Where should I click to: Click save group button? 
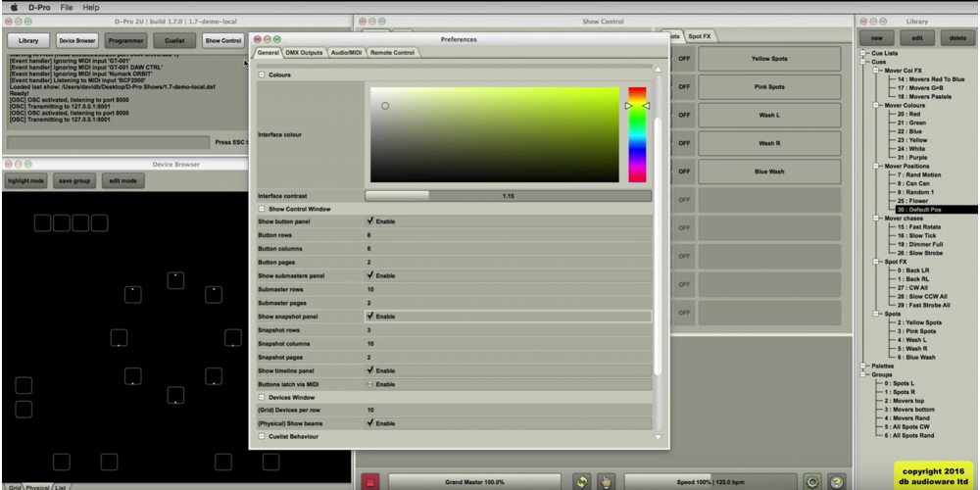click(x=74, y=180)
